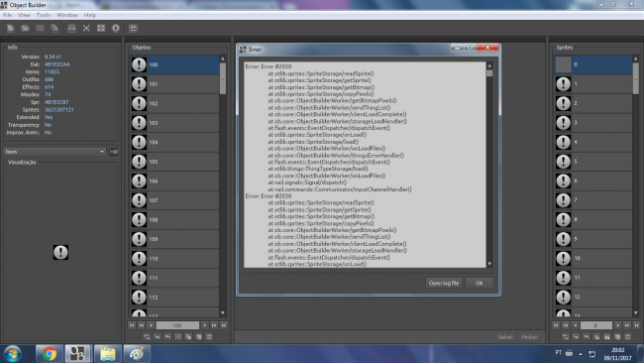Jump to first object in Objetos pager
644x363 pixels.
[132, 325]
